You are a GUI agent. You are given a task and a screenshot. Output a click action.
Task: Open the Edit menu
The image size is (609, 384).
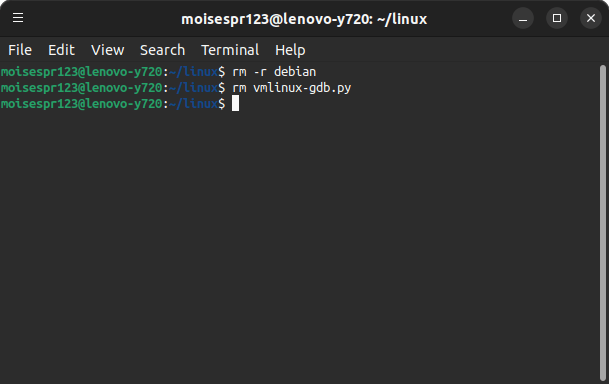(61, 50)
